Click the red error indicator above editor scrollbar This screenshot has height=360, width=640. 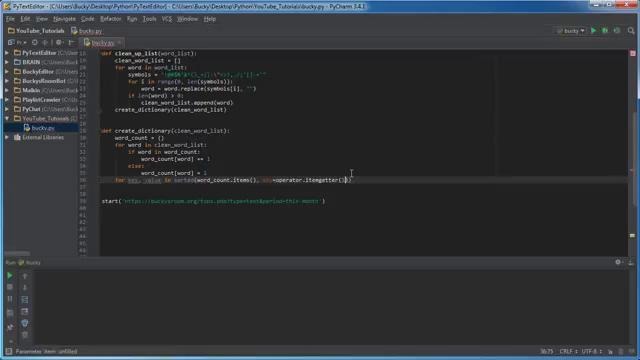633,53
